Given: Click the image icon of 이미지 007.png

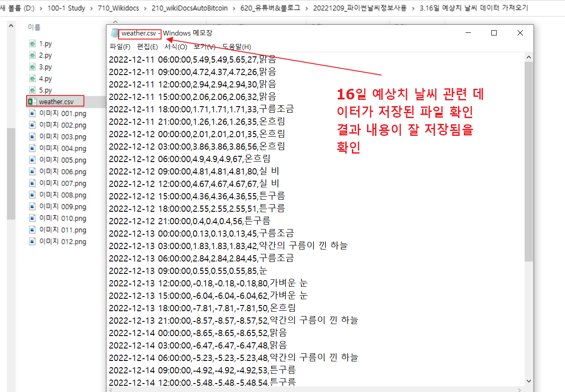Looking at the screenshot, I should (x=32, y=183).
